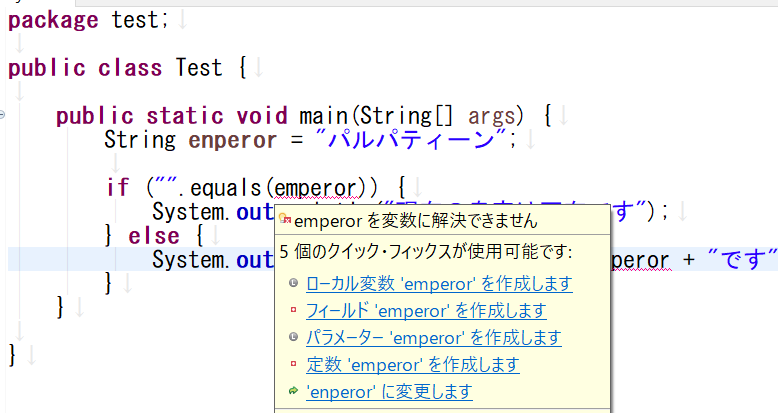Click the local variable icon beside ローカル変数
778x413 pixels.
[292, 284]
